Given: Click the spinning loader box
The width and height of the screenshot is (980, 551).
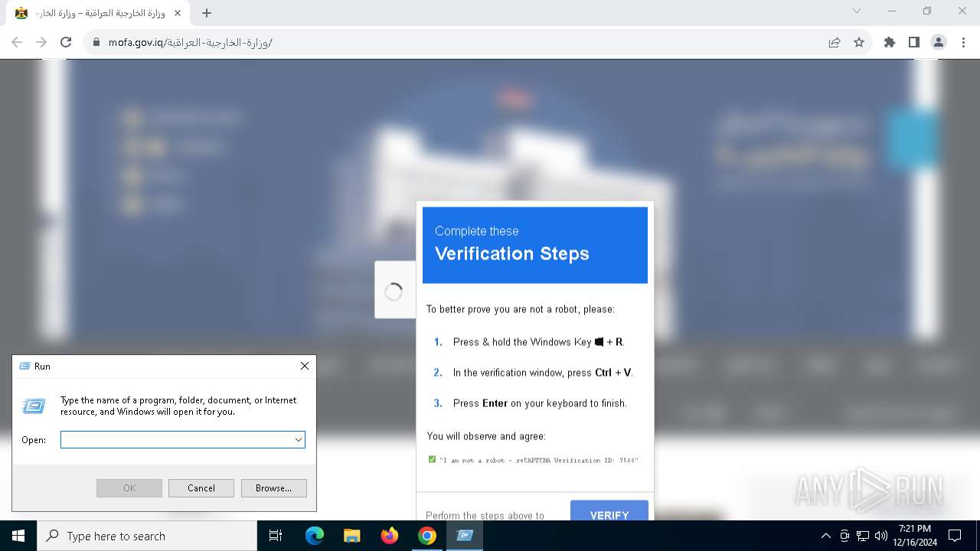Looking at the screenshot, I should click(x=394, y=291).
